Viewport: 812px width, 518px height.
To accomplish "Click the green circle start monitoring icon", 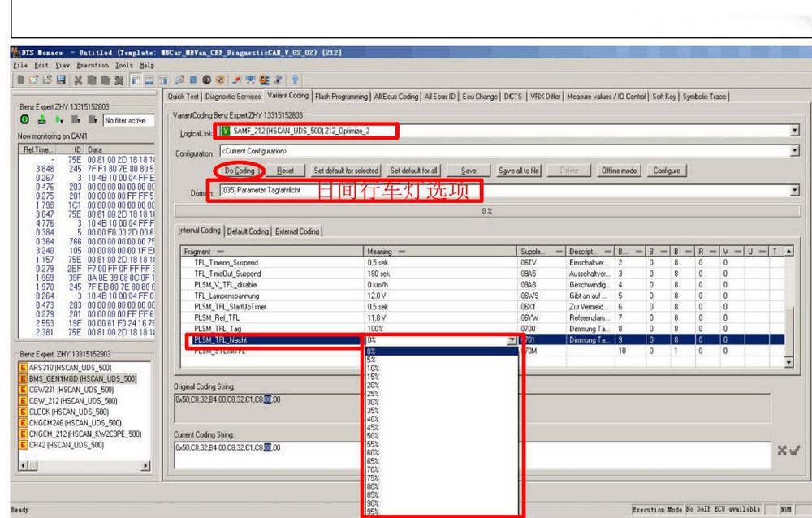I will [24, 119].
